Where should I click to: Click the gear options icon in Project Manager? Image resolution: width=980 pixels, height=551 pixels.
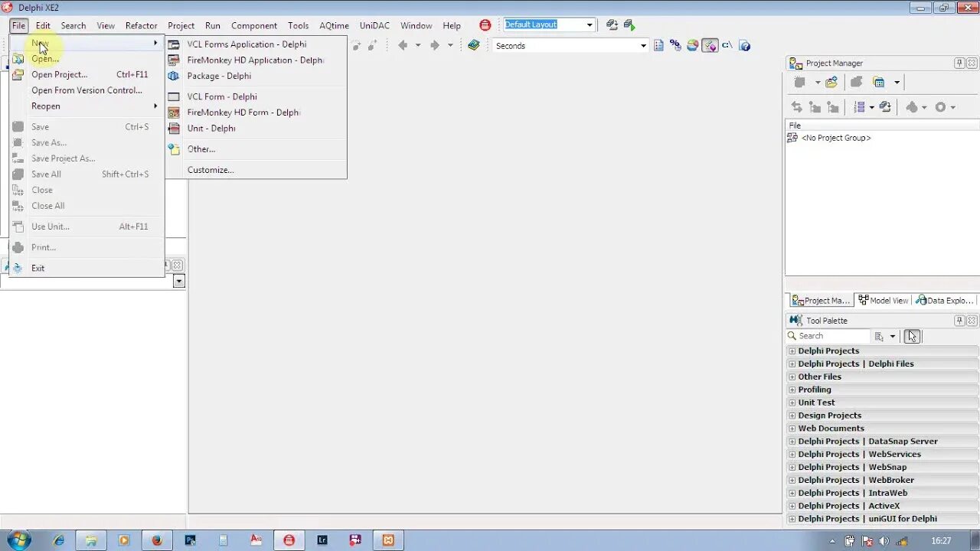coord(941,107)
